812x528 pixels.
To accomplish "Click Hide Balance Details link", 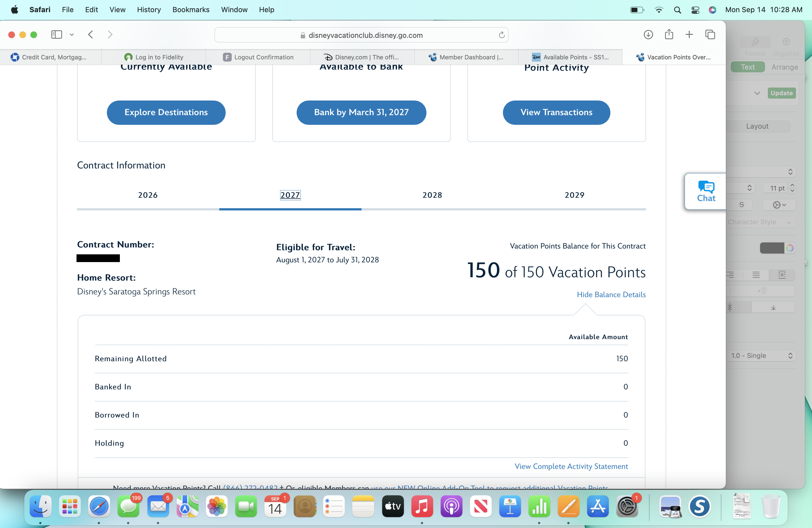I will coord(611,294).
